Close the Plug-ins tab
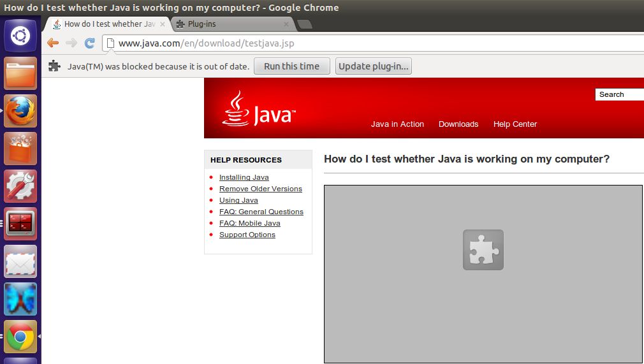 pyautogui.click(x=286, y=24)
